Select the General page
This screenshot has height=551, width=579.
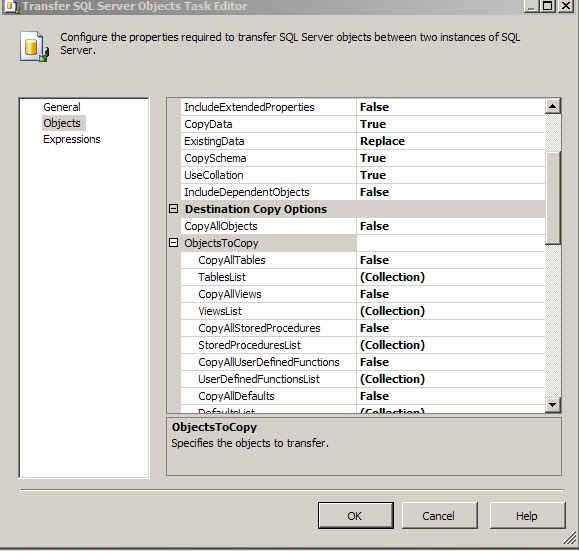click(62, 107)
